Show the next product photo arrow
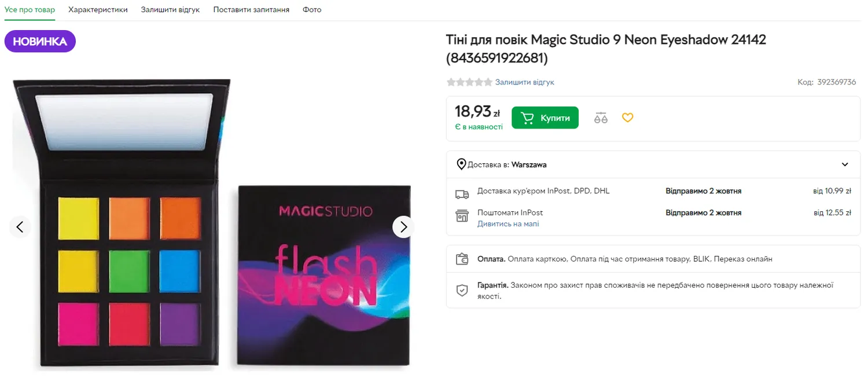Viewport: 868px width, 378px height. 403,227
